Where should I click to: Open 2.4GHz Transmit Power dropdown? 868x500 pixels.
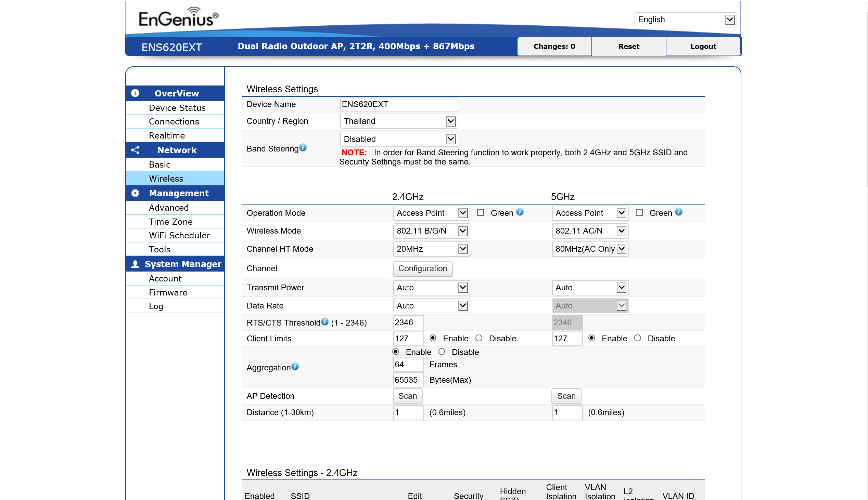click(431, 287)
